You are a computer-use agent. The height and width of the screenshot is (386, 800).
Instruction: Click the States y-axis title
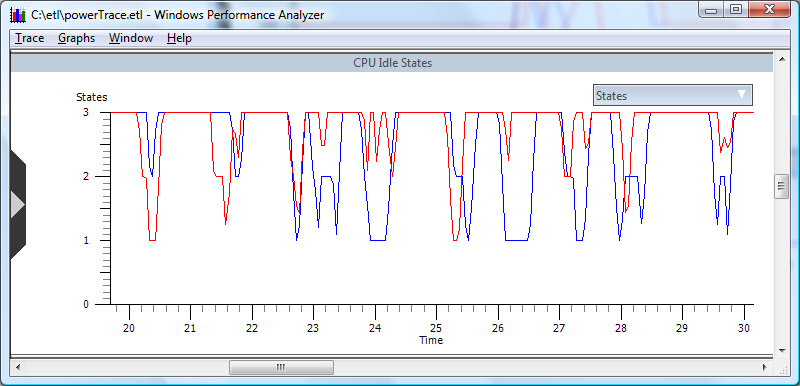91,97
